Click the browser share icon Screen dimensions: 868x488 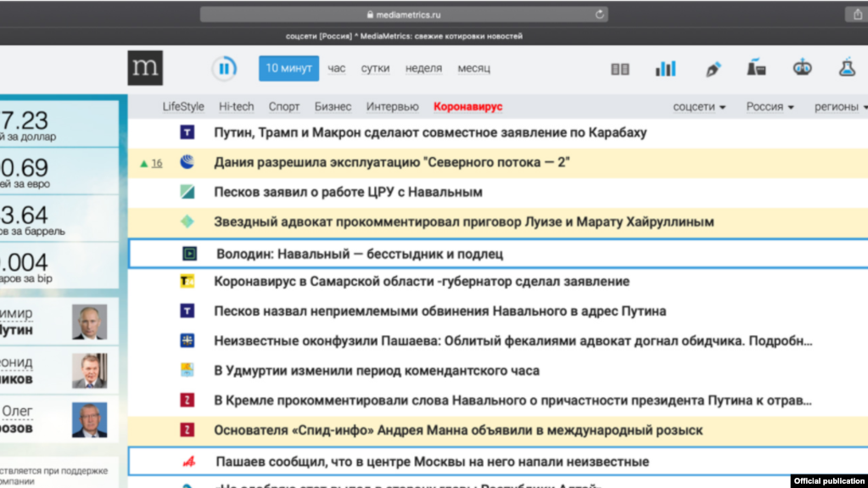tap(857, 14)
